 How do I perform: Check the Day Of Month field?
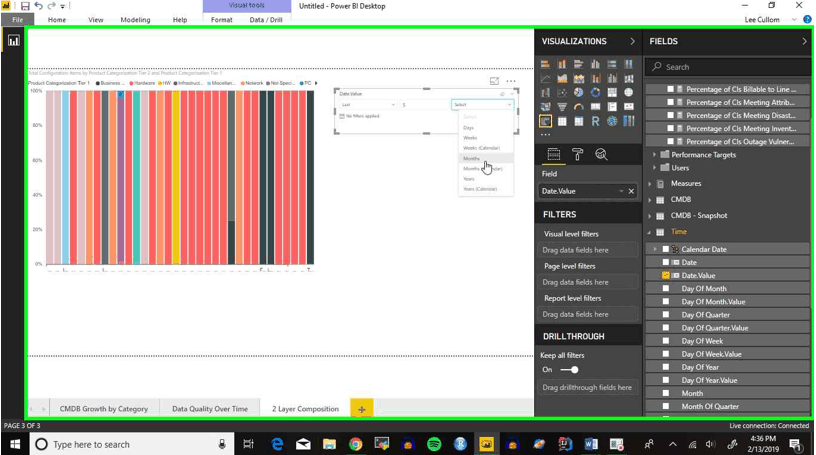[x=666, y=288]
